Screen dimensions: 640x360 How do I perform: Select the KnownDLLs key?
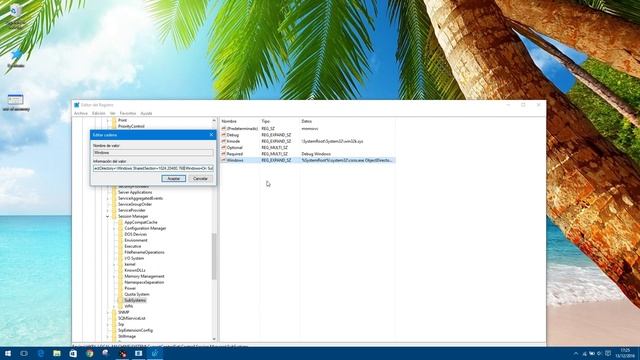pos(135,270)
